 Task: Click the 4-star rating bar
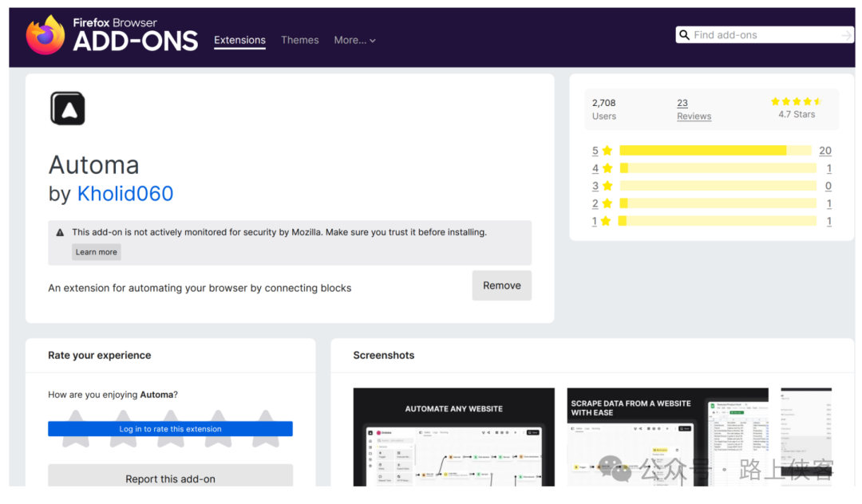pyautogui.click(x=718, y=168)
